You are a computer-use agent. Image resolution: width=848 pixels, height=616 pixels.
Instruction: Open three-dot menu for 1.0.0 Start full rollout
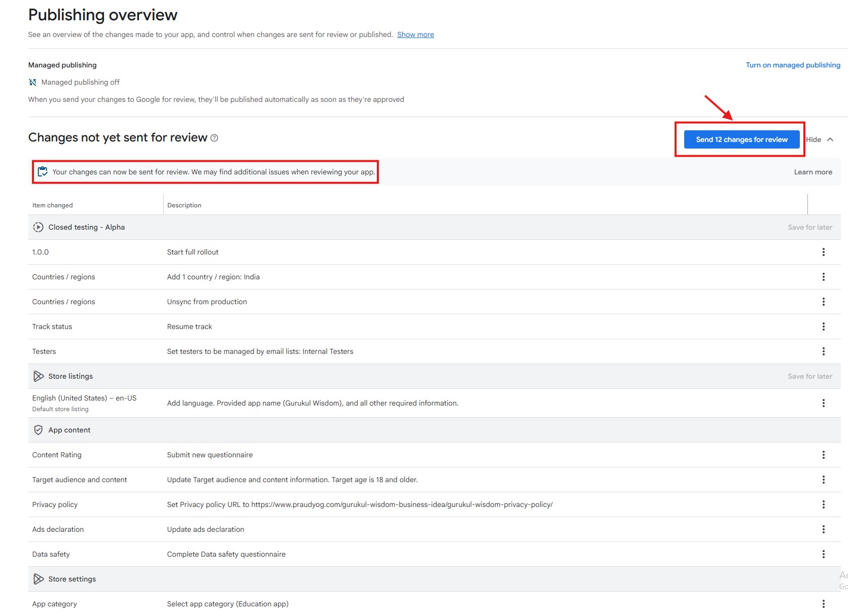(x=823, y=252)
